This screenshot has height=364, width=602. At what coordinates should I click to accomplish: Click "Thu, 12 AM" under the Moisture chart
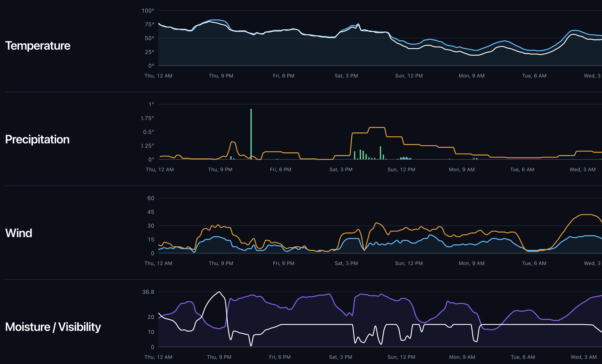(158, 357)
